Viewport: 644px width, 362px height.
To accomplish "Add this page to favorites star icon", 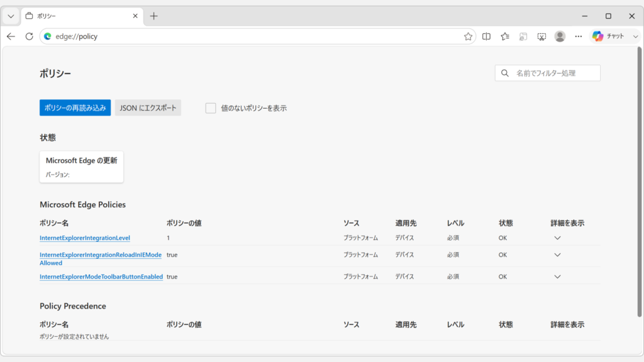I will tap(468, 36).
